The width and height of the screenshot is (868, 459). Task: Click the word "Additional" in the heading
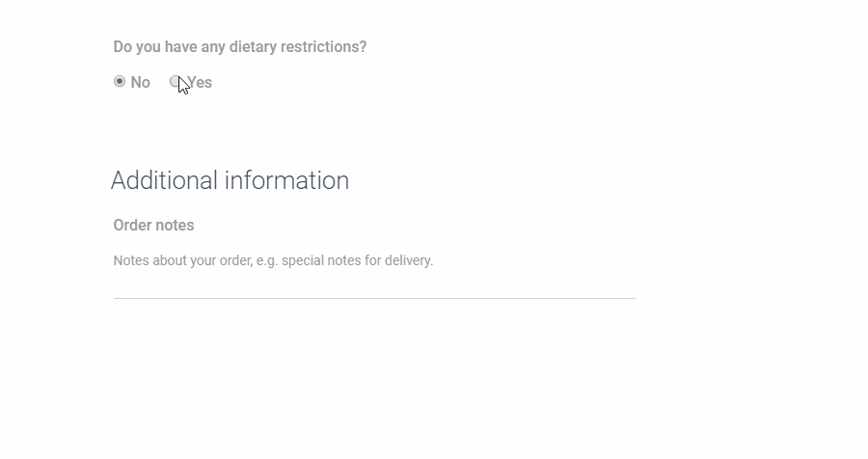pos(164,181)
